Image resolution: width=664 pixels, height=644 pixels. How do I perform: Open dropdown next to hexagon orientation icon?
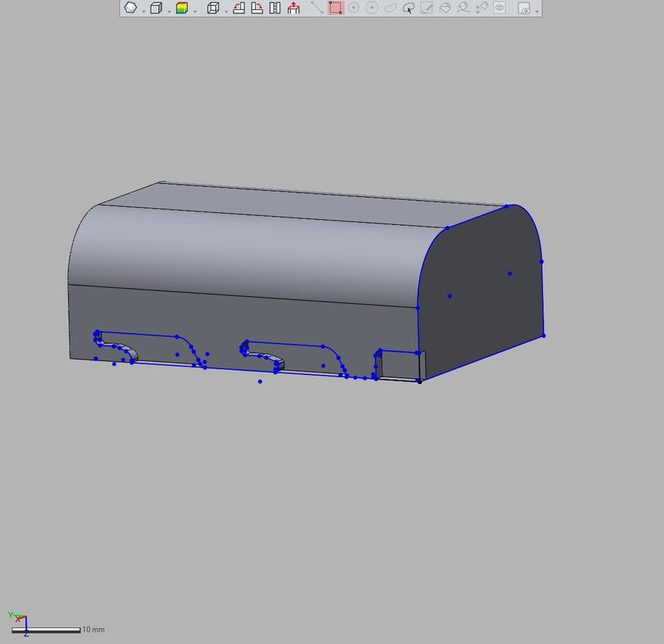coord(144,11)
